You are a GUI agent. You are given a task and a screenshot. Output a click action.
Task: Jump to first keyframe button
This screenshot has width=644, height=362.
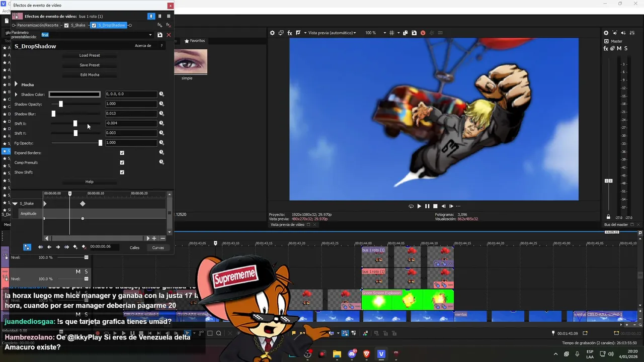(x=41, y=247)
